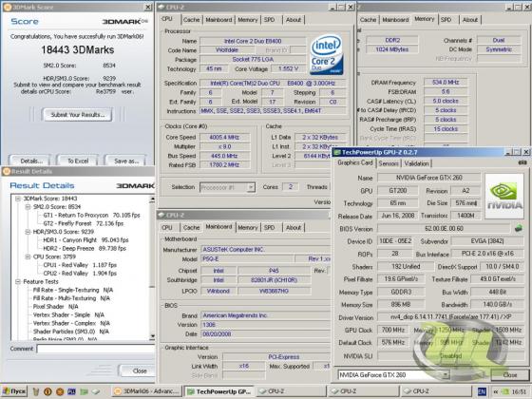Select the HDR1 - Canyon Flight row
Screen dimensions: 532x399
point(85,240)
